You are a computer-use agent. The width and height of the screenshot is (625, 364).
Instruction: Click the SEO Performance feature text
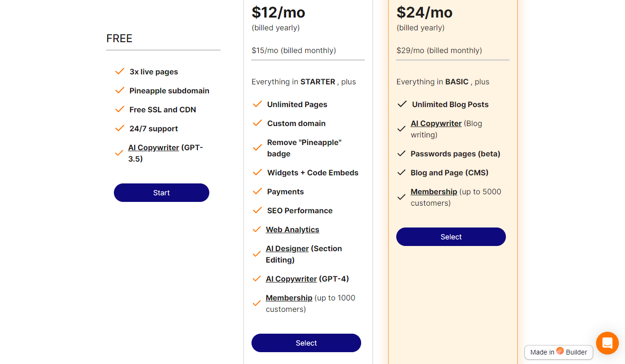pyautogui.click(x=300, y=210)
